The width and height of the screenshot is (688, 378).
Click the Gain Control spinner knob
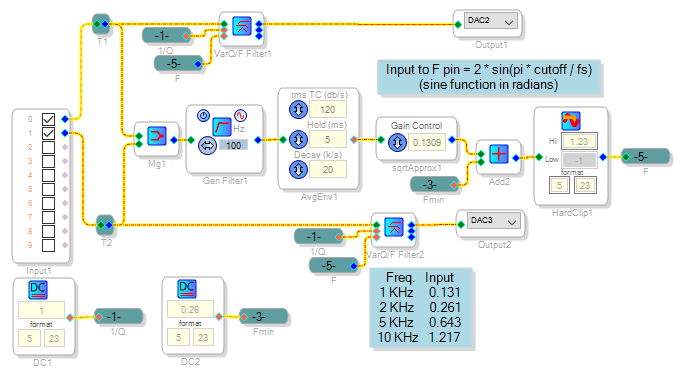point(397,143)
